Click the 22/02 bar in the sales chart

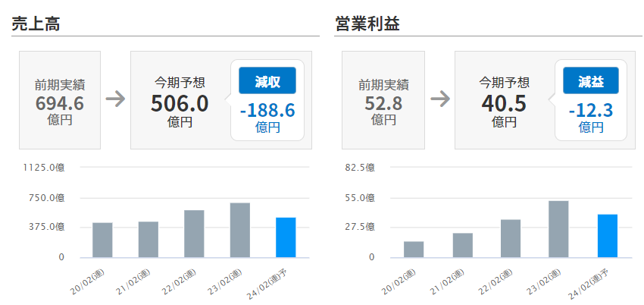(194, 234)
